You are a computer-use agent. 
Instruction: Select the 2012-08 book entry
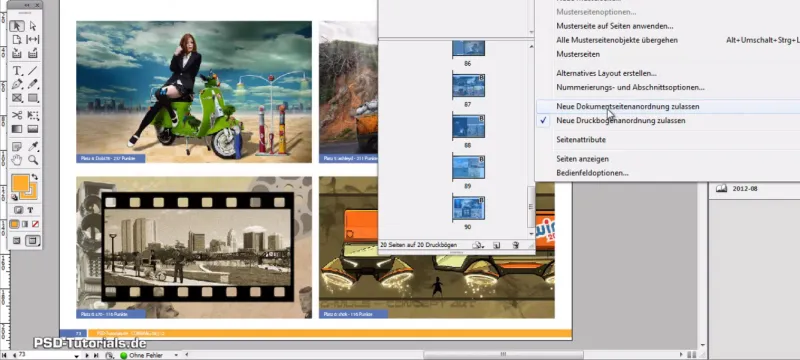(745, 189)
